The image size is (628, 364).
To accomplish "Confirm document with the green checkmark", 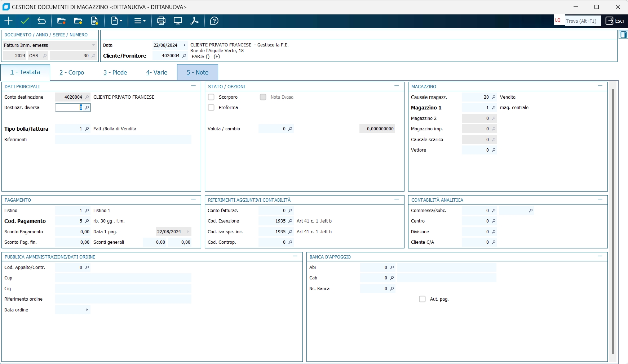I will tap(25, 21).
